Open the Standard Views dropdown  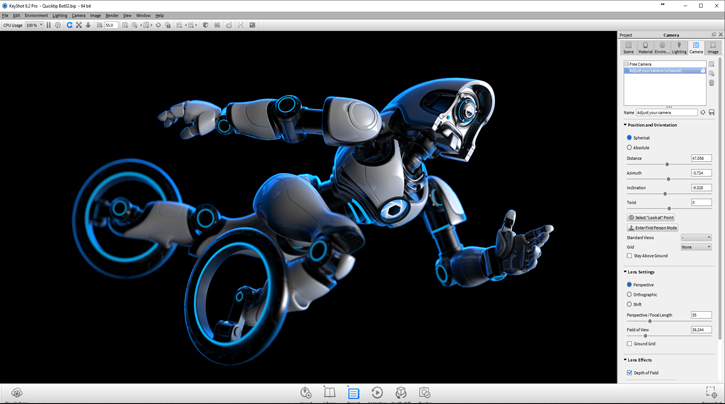point(696,238)
